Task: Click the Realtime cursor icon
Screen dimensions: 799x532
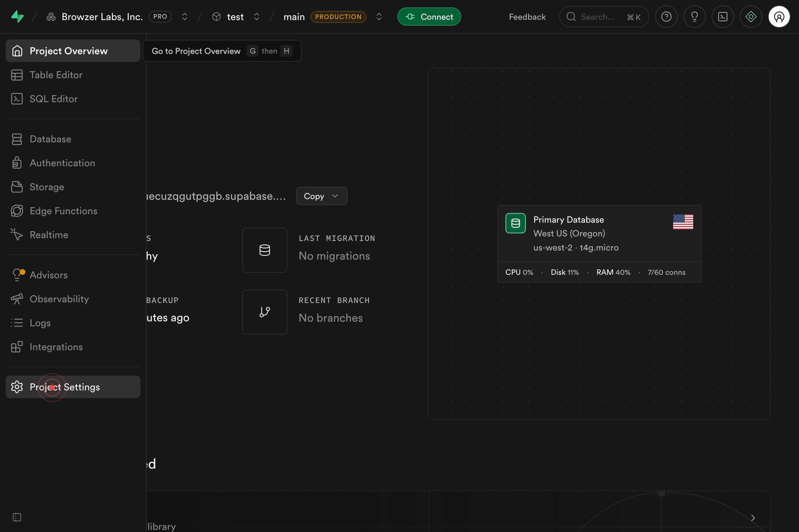Action: (x=17, y=235)
